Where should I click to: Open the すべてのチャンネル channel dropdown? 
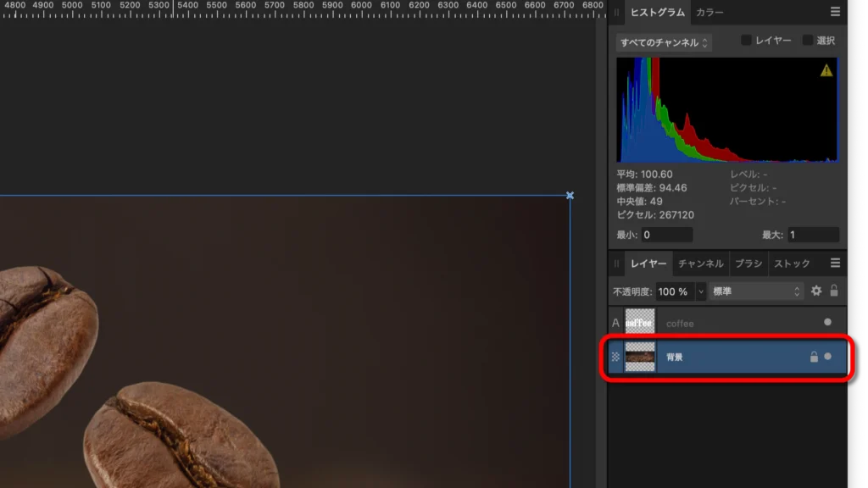click(664, 42)
